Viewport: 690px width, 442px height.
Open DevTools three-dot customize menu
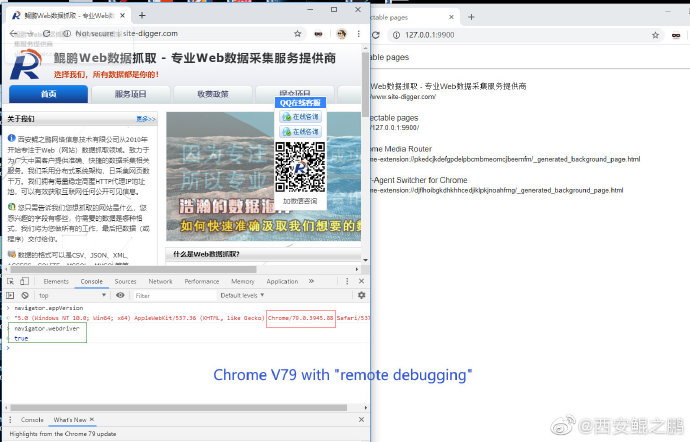[347, 281]
